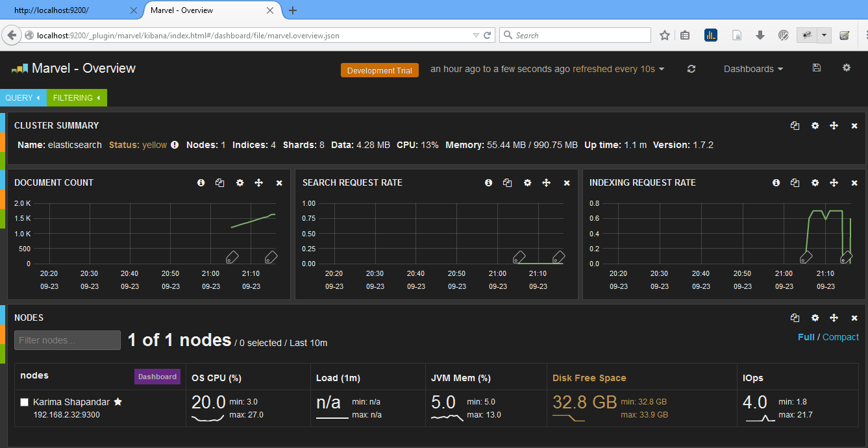
Task: Duplicate the Indexing Request Rate panel
Action: [x=795, y=183]
